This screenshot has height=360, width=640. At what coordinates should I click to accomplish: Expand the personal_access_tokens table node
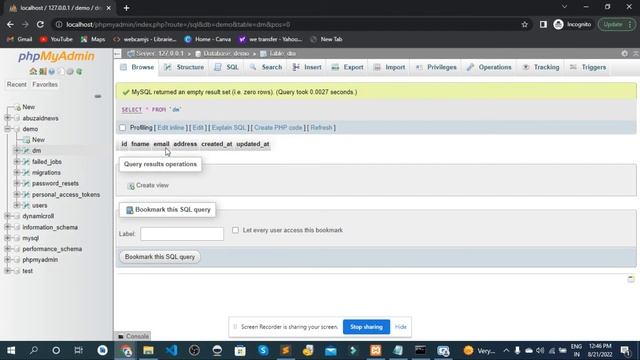(x=17, y=195)
